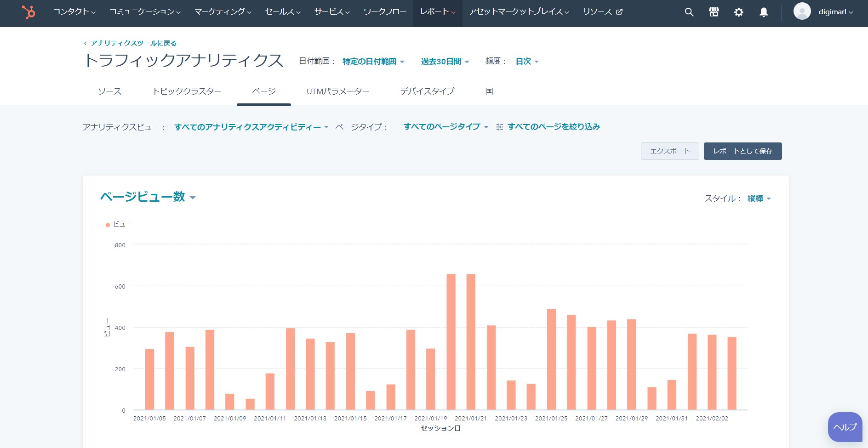Toggle the ビュー legend marker
This screenshot has width=868, height=448.
108,225
